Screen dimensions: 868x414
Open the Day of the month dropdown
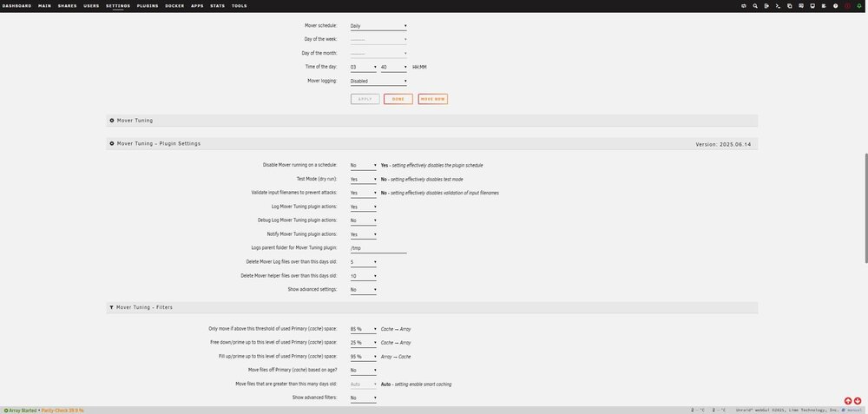[378, 53]
